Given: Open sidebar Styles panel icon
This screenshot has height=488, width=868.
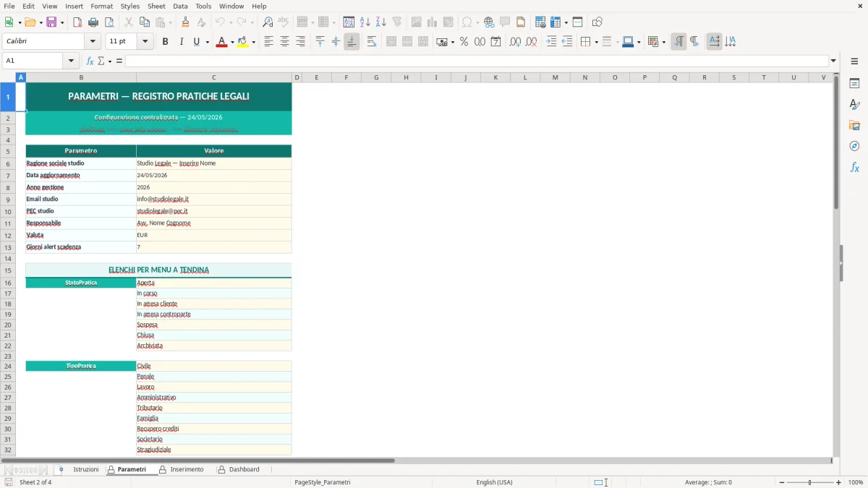Looking at the screenshot, I should (x=854, y=104).
